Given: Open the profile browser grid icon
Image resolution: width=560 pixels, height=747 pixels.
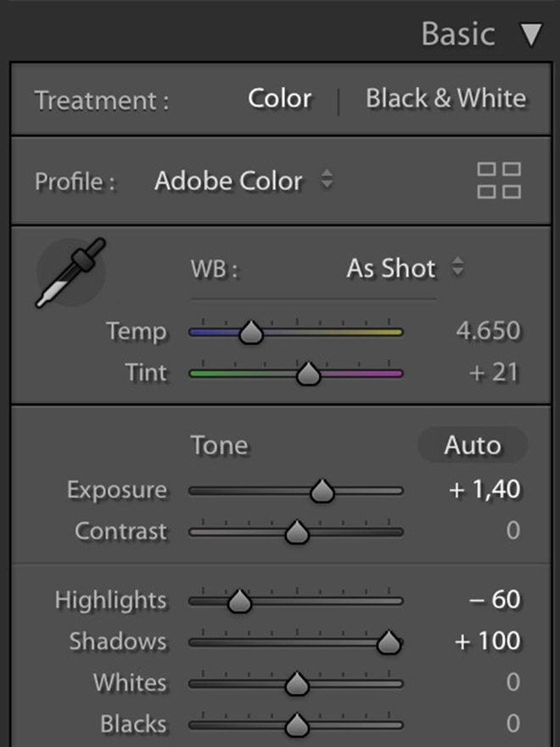Looking at the screenshot, I should click(x=499, y=181).
